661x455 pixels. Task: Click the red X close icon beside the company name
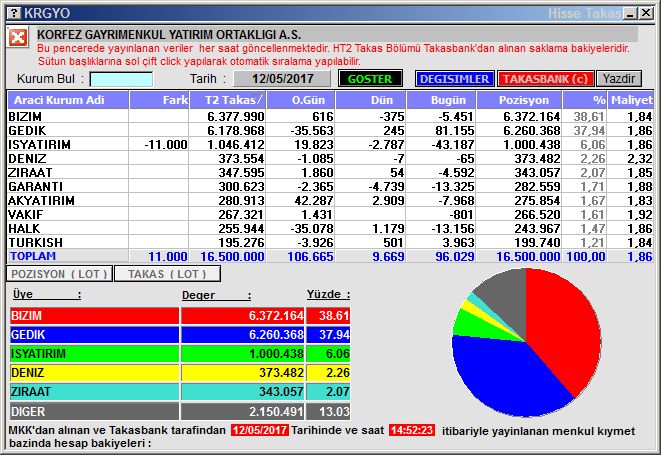[x=18, y=38]
